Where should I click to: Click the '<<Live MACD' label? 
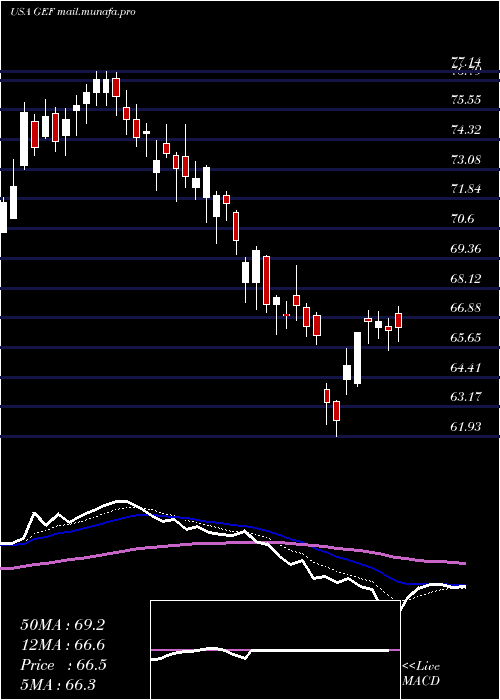coord(421,673)
